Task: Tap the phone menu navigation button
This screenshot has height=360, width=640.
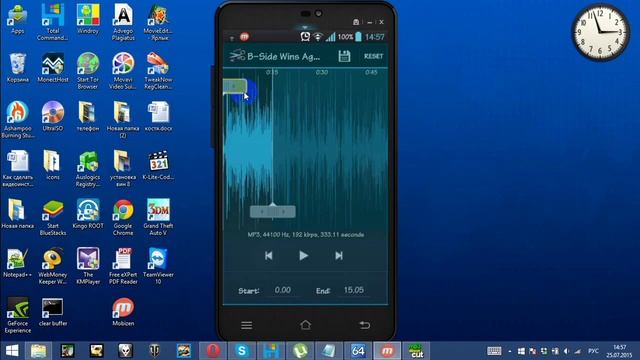Action: pos(247,325)
